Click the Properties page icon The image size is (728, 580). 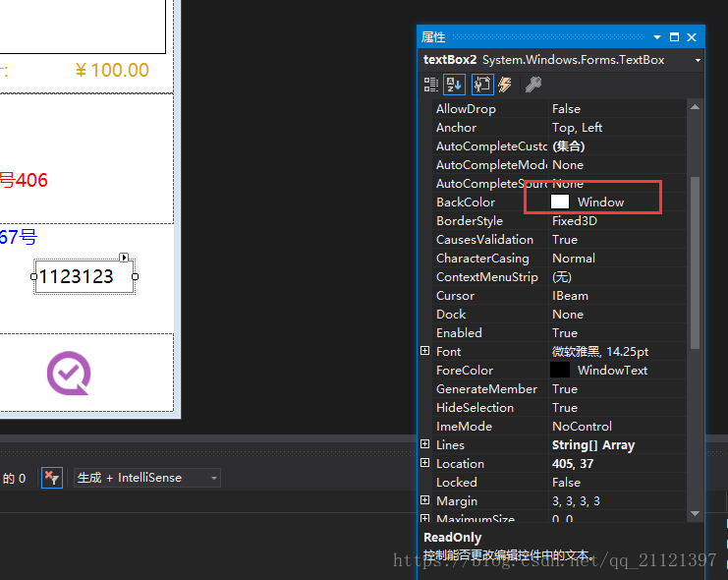coord(482,85)
